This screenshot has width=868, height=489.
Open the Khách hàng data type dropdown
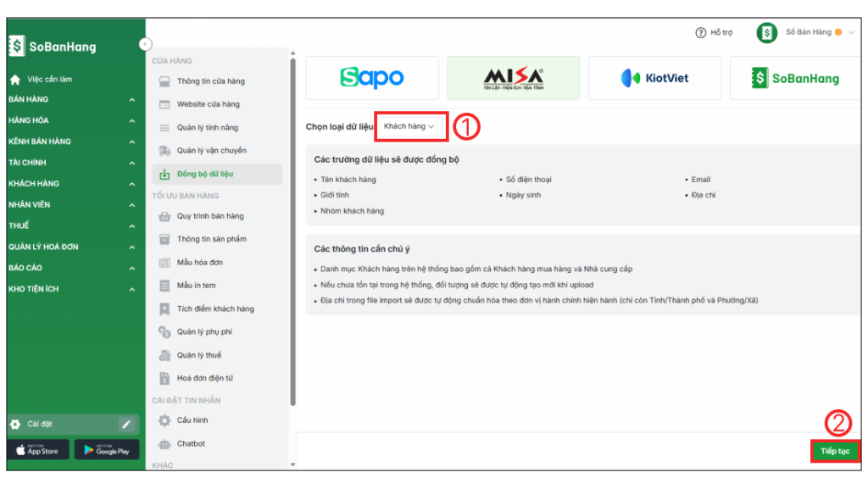click(x=410, y=126)
